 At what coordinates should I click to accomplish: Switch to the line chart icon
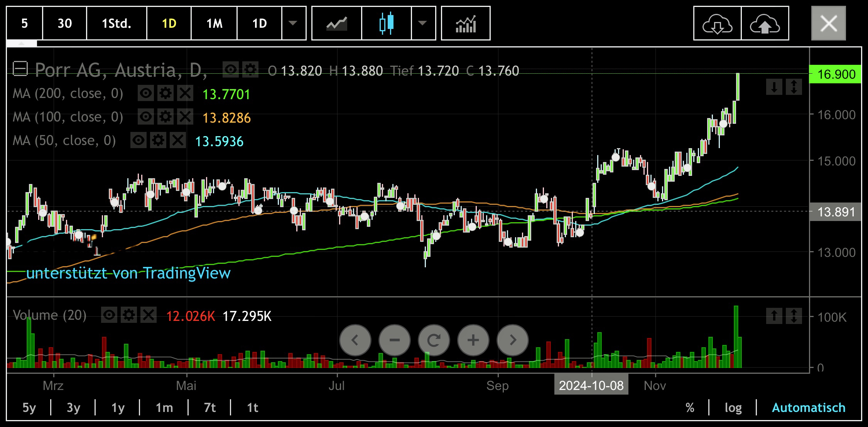point(337,23)
